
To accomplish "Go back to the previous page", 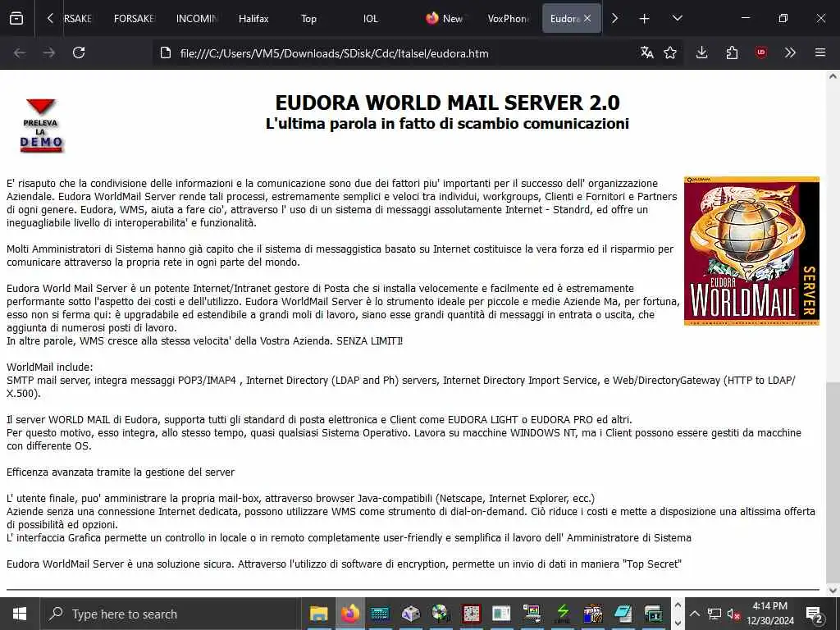I will coord(20,52).
